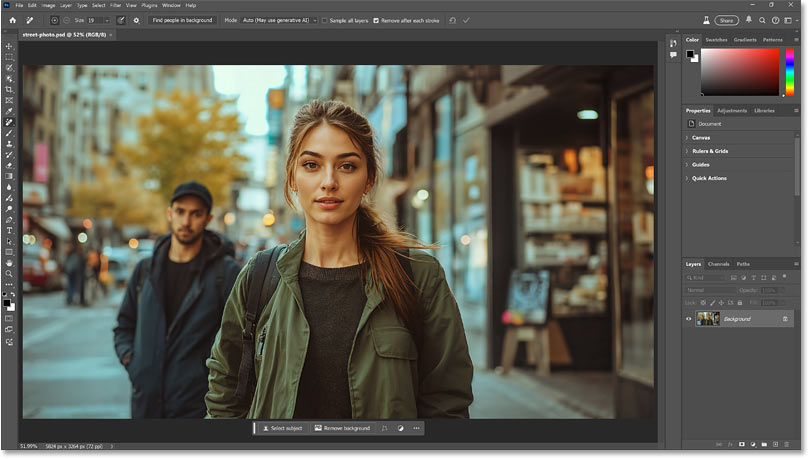This screenshot has width=809, height=459.
Task: Expand the Rulers & Grids section
Action: 687,151
